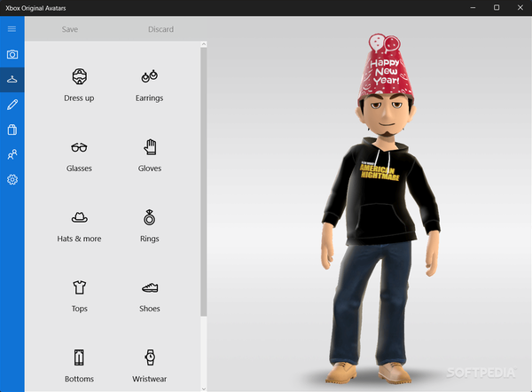Click the avatar's Happy New Year hat
This screenshot has width=532, height=392.
[385, 71]
